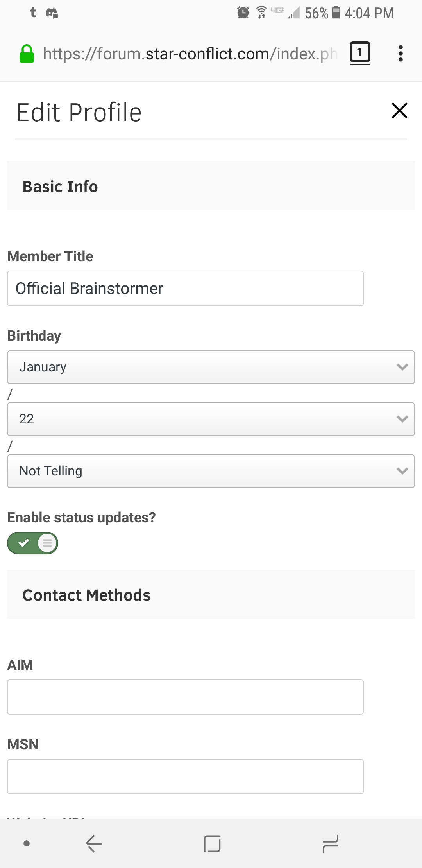Expand the birthday day dropdown showing 22
The image size is (422, 868).
pos(211,419)
